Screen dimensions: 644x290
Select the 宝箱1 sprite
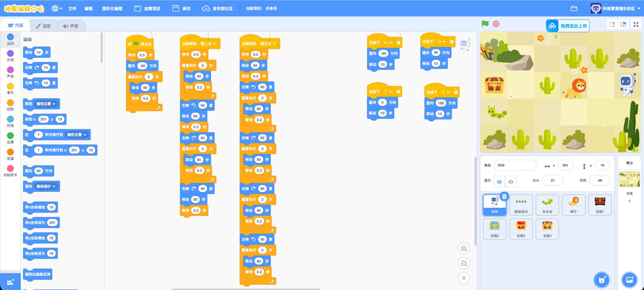click(600, 205)
